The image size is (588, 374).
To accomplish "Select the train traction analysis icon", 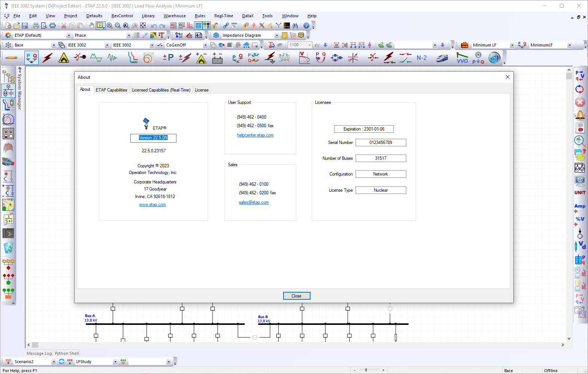I will [442, 58].
